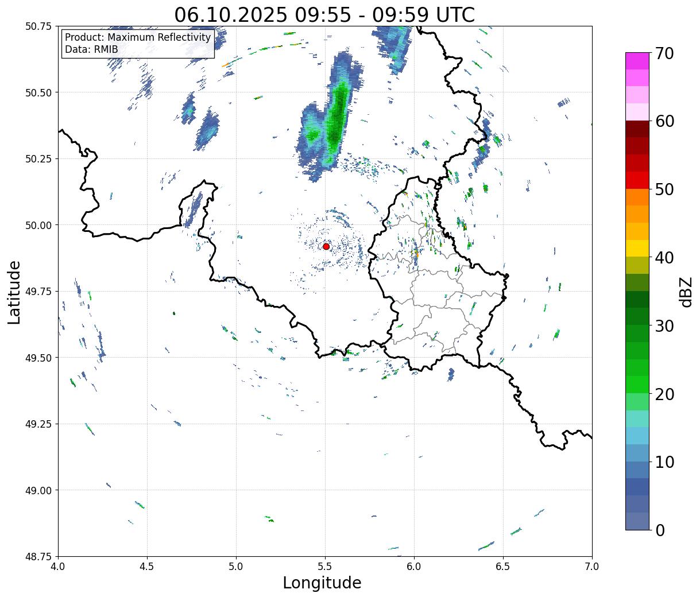Viewport: 700px width, 597px height.
Task: Click the 49.00 latitude tick label
Action: click(x=38, y=490)
